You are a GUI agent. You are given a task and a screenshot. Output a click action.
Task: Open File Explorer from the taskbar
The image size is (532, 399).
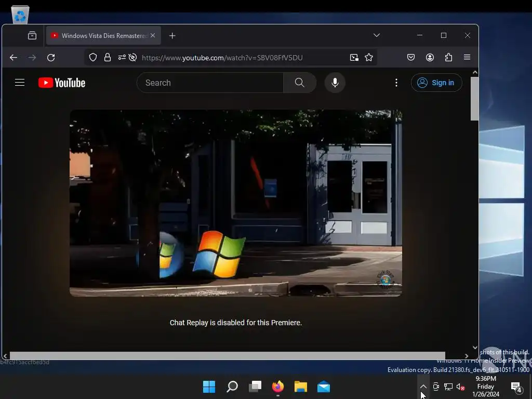tap(301, 387)
